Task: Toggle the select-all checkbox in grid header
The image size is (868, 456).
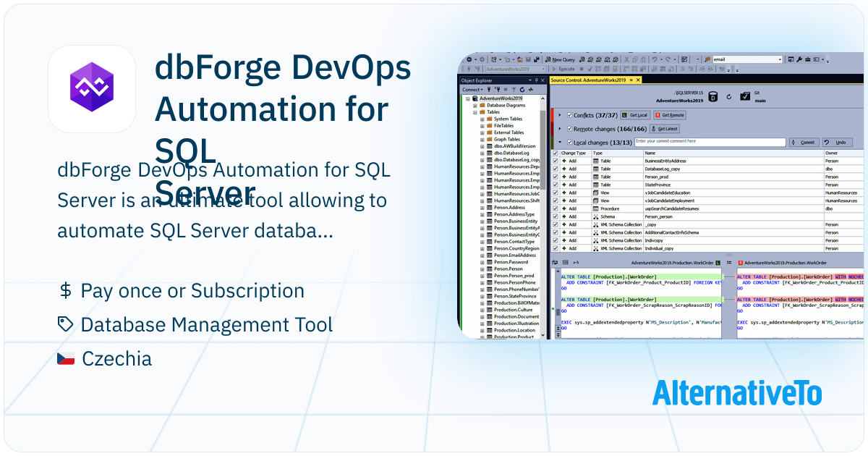Action: pos(555,153)
